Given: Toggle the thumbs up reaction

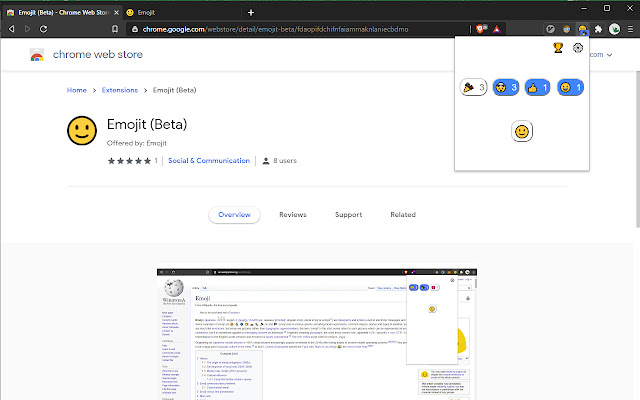Looking at the screenshot, I should [537, 87].
